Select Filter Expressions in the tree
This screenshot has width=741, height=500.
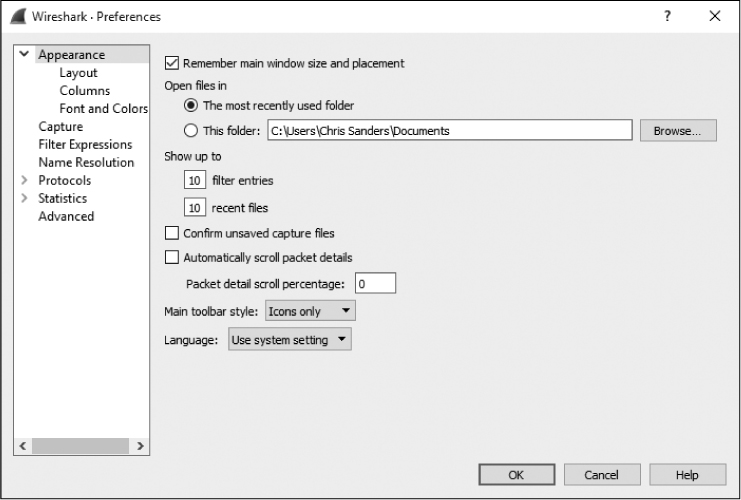[x=85, y=145]
